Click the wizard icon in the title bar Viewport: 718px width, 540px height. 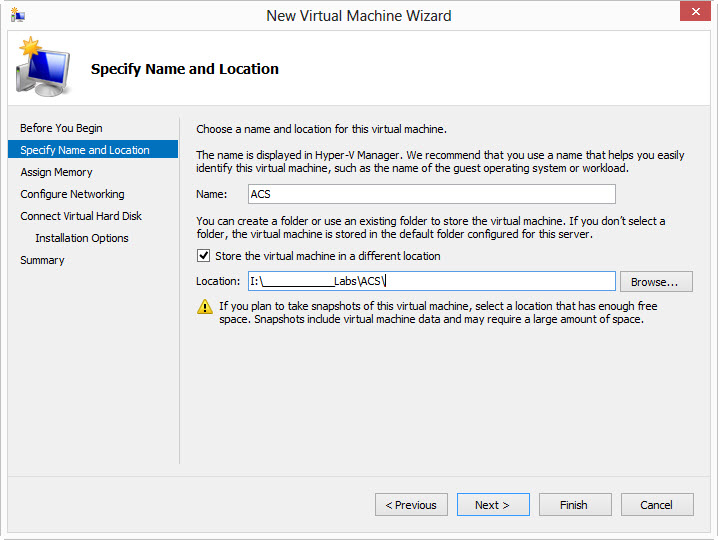[17, 15]
